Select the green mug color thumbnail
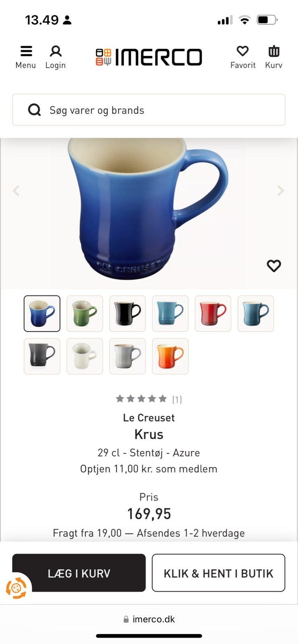Screen dimensions: 298x644 85,314
